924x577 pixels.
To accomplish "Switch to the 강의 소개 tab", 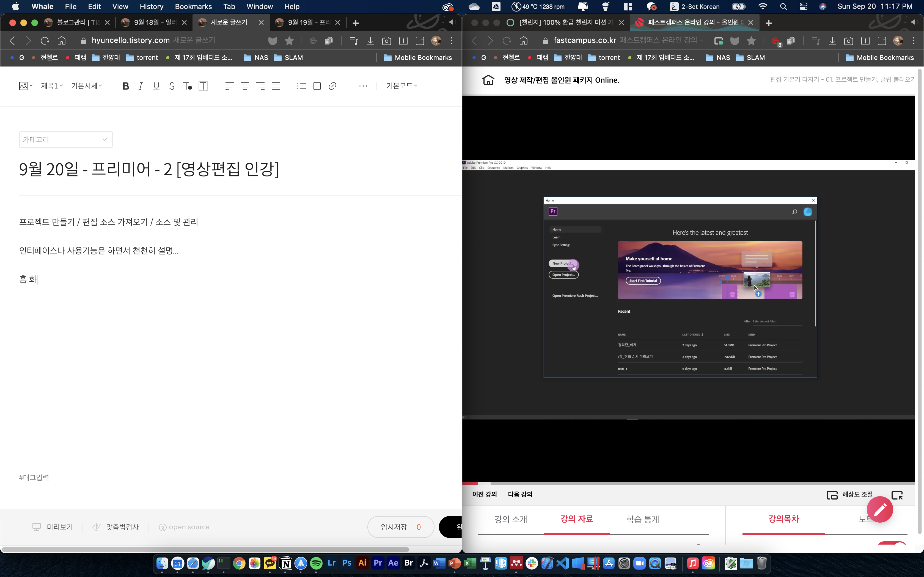I will click(510, 519).
